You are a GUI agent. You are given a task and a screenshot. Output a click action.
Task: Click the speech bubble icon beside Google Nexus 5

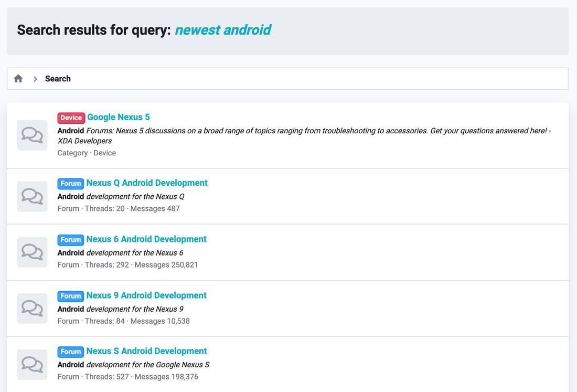[32, 135]
